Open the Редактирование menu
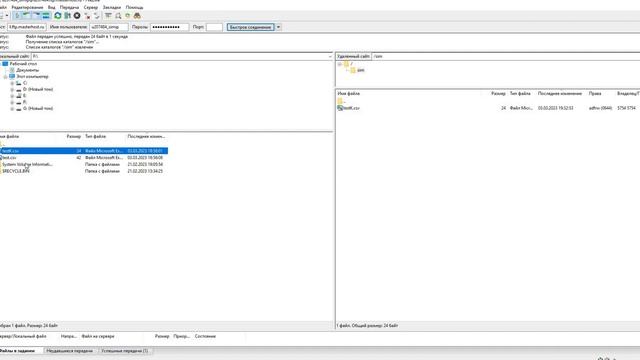 (27, 7)
